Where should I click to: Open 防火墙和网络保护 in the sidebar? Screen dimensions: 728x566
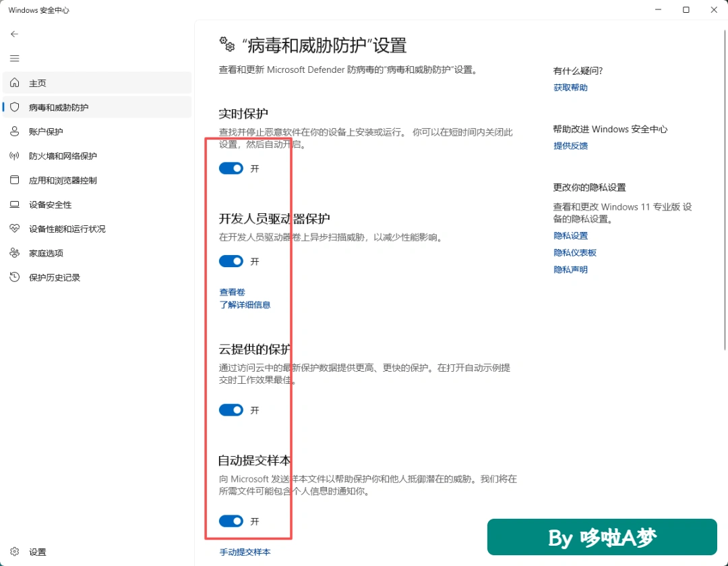(97, 156)
